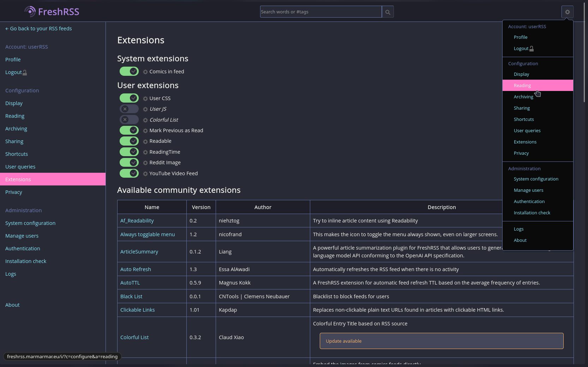588x367 pixels.
Task: Open Authentication from dropdown menu
Action: click(x=538, y=201)
